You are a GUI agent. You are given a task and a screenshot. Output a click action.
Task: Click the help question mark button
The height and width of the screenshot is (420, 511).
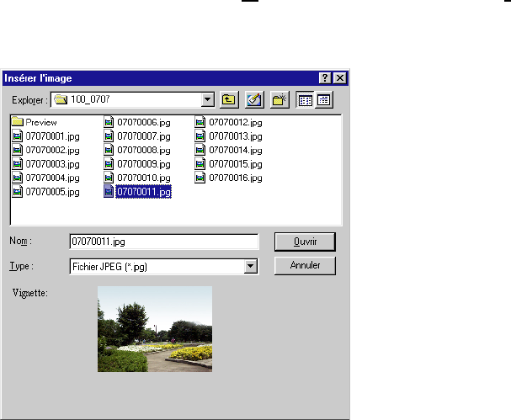coord(325,78)
